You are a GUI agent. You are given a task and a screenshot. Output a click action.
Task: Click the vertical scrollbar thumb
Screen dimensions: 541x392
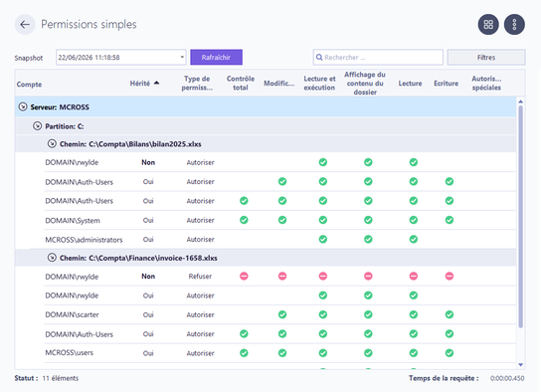point(521,216)
